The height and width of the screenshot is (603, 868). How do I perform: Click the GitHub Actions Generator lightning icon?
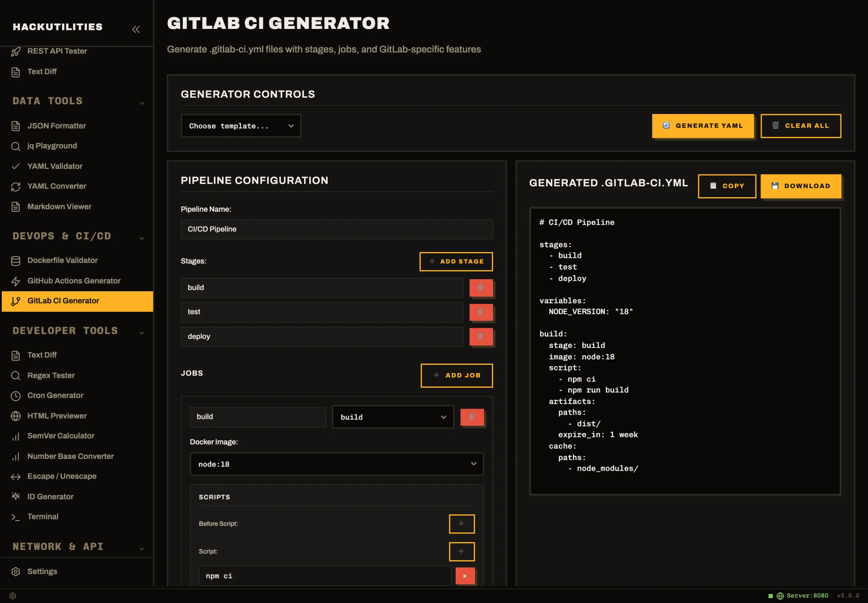(16, 281)
